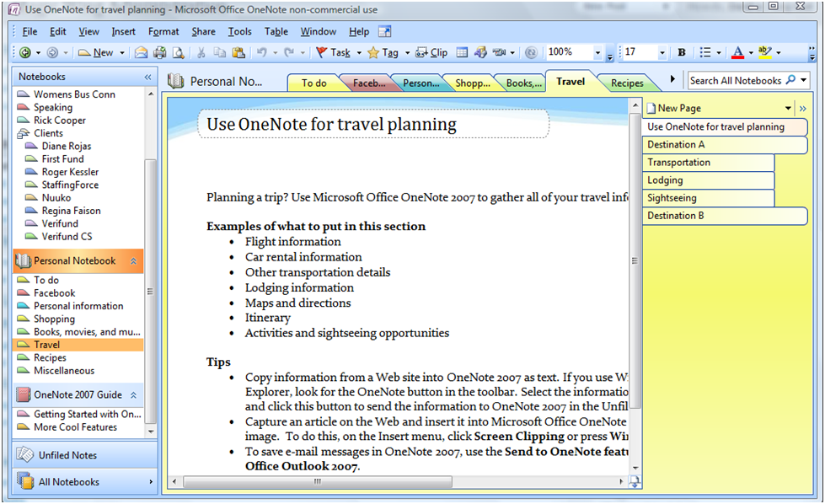
Task: Click the Forward navigation arrow icon
Action: 52,52
